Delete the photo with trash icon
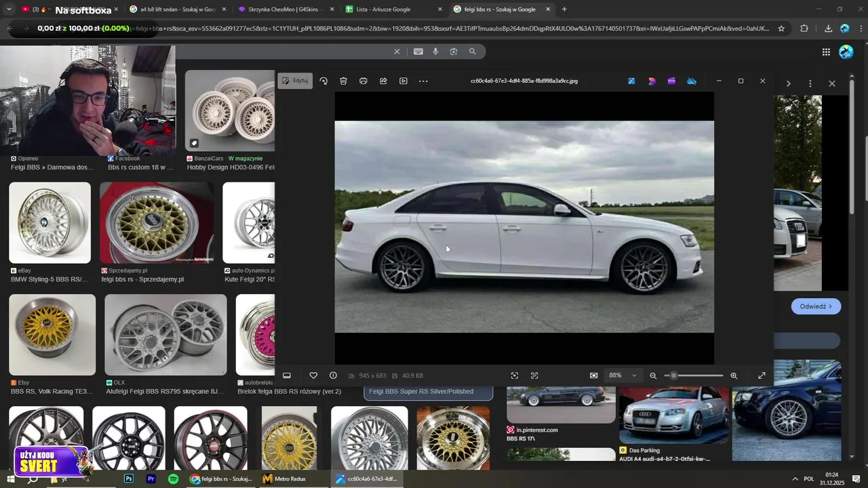Image resolution: width=868 pixels, height=488 pixels. (x=343, y=81)
